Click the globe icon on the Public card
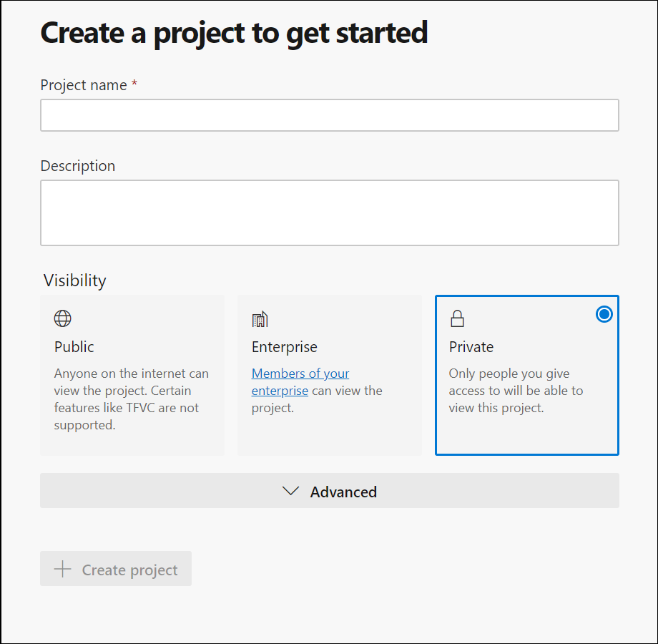Image resolution: width=658 pixels, height=644 pixels. point(62,318)
